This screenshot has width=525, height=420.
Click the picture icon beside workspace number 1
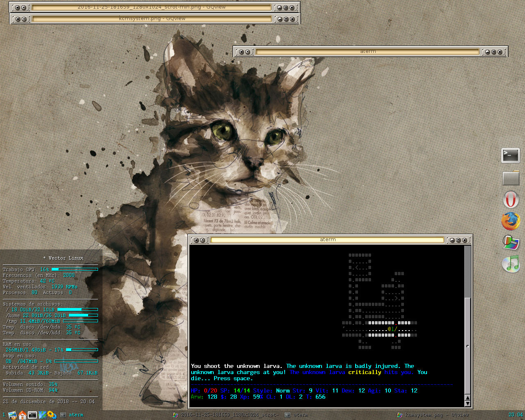(x=12, y=415)
